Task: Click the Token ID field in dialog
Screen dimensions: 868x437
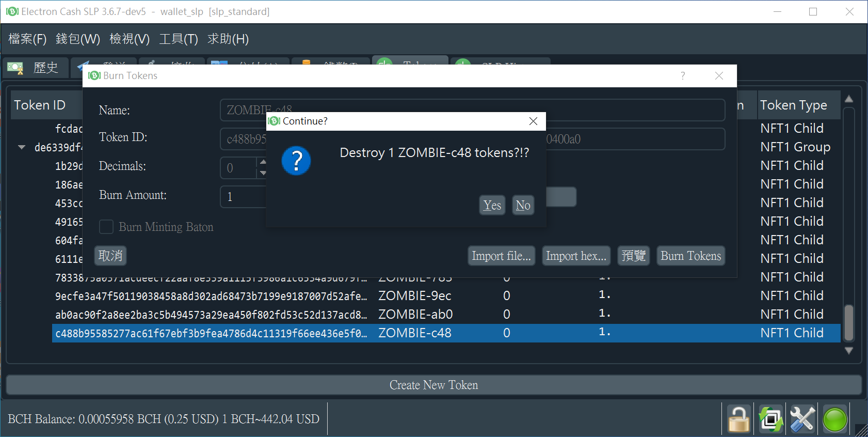Action: click(x=472, y=139)
